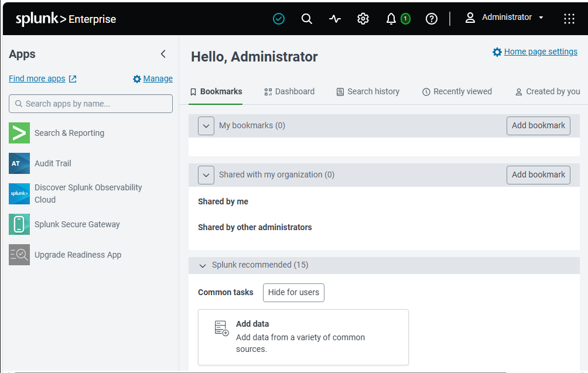
Task: Open the Activity pulse icon
Action: pos(335,18)
